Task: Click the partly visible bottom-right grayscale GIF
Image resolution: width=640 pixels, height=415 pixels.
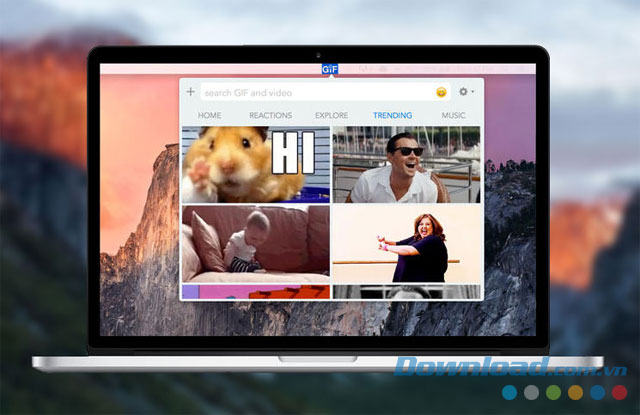Action: 405,292
